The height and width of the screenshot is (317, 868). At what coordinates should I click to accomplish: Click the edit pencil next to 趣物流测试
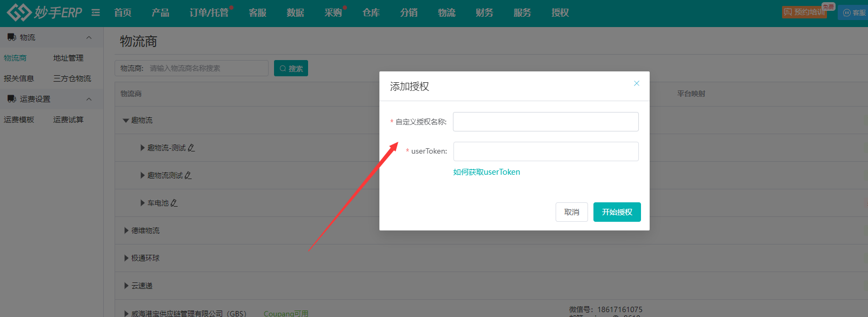point(188,175)
